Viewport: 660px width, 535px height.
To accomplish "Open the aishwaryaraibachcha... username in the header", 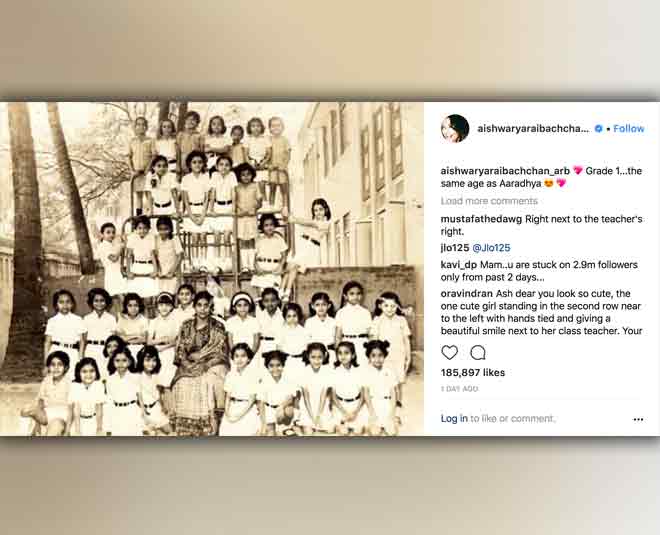I will (533, 129).
